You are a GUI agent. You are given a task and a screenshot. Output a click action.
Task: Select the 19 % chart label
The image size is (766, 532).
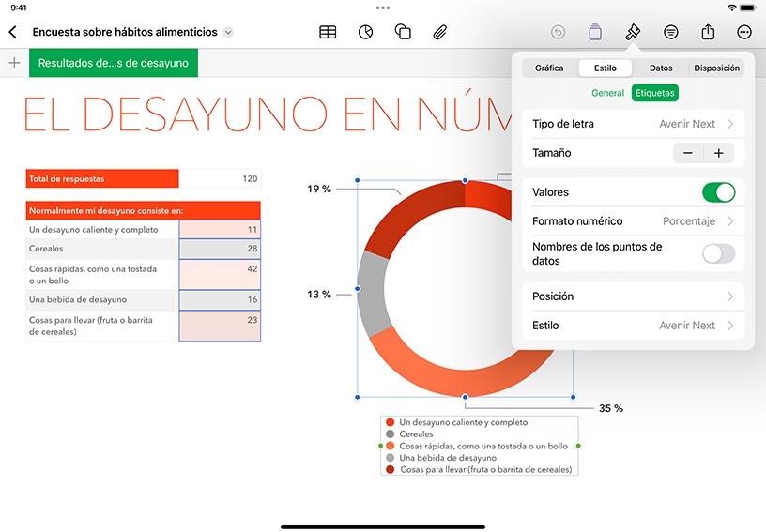coord(319,189)
